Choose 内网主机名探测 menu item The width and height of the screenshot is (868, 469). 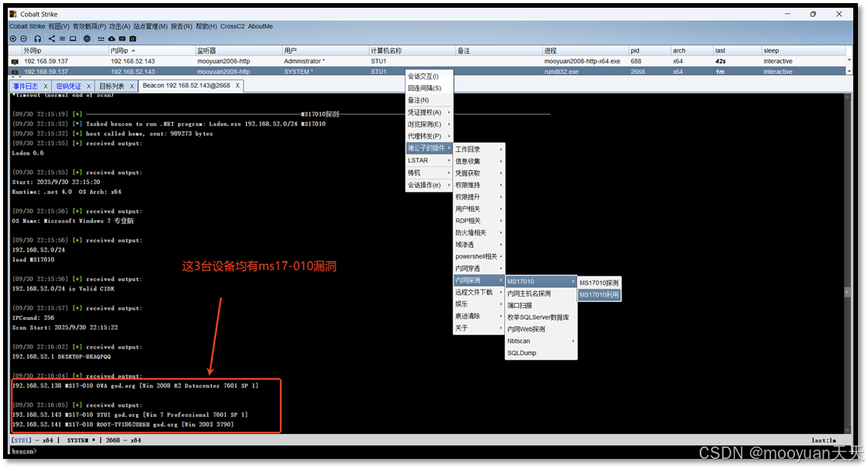(541, 294)
